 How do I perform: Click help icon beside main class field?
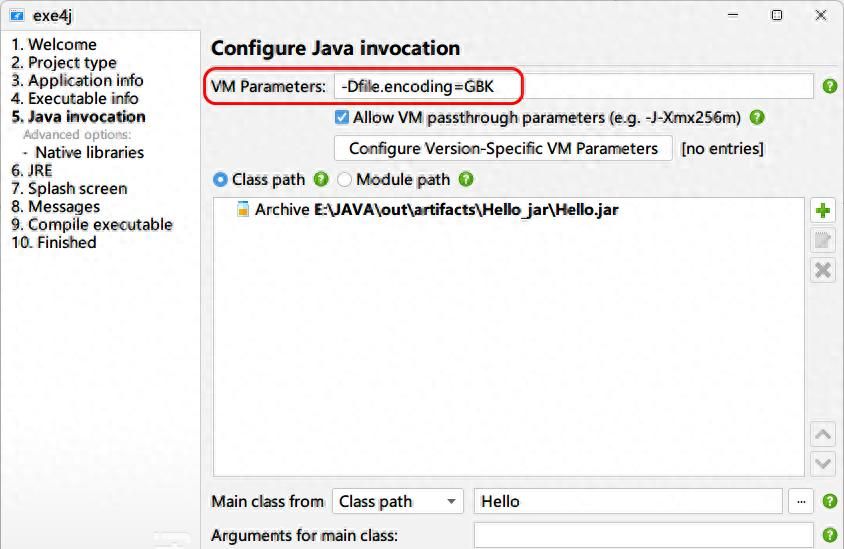[x=829, y=502]
